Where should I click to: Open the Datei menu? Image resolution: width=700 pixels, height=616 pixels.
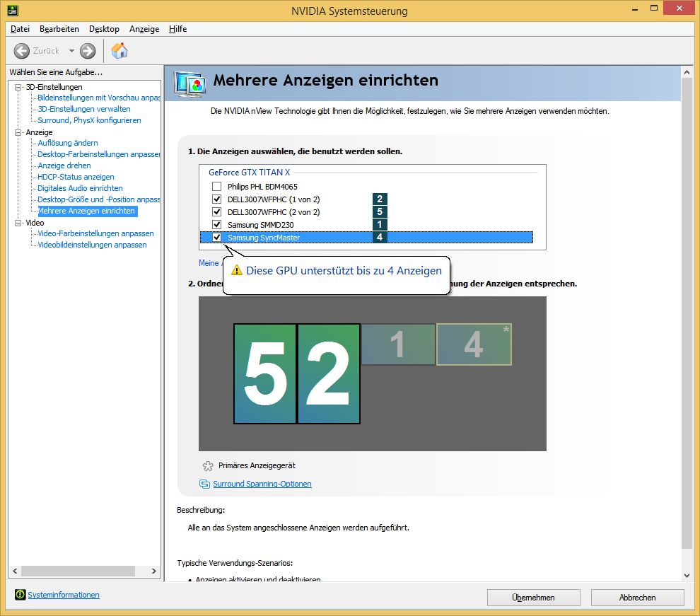(20, 29)
